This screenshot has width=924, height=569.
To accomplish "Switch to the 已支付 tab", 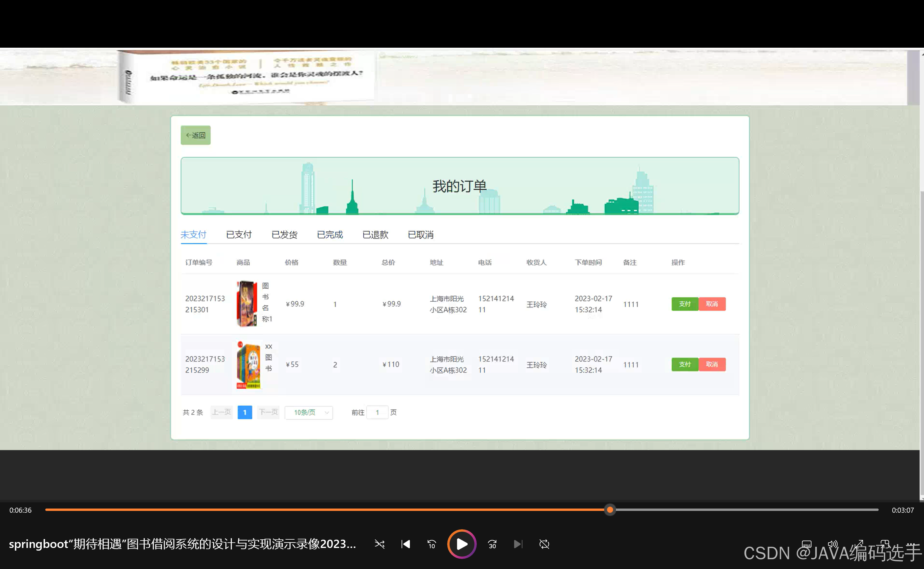I will point(239,235).
